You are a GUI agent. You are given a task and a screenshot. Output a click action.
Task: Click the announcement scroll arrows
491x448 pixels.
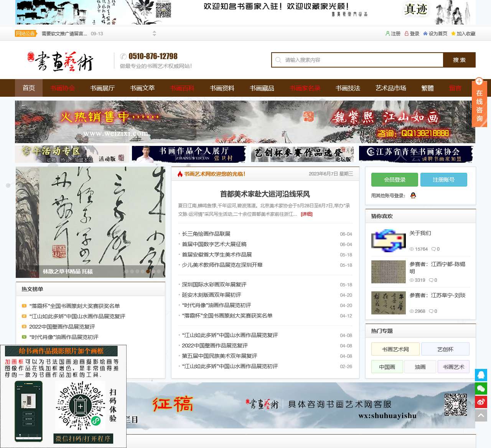click(x=154, y=33)
